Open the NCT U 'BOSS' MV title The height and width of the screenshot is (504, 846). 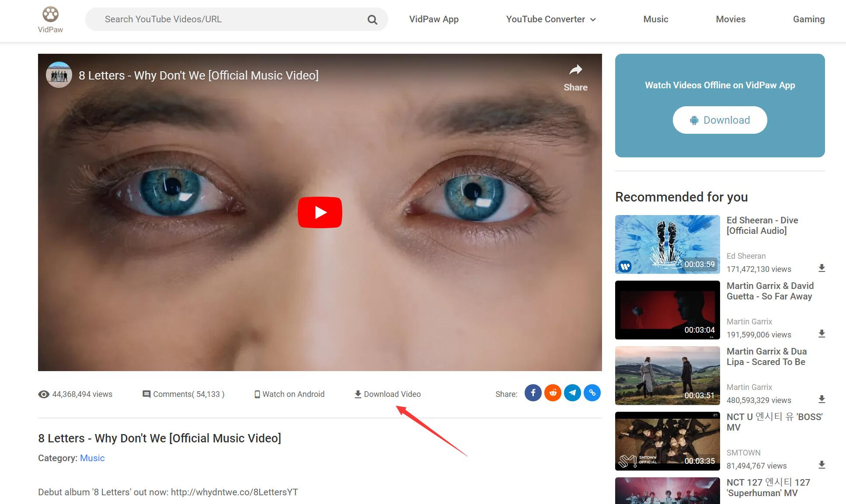pyautogui.click(x=774, y=422)
